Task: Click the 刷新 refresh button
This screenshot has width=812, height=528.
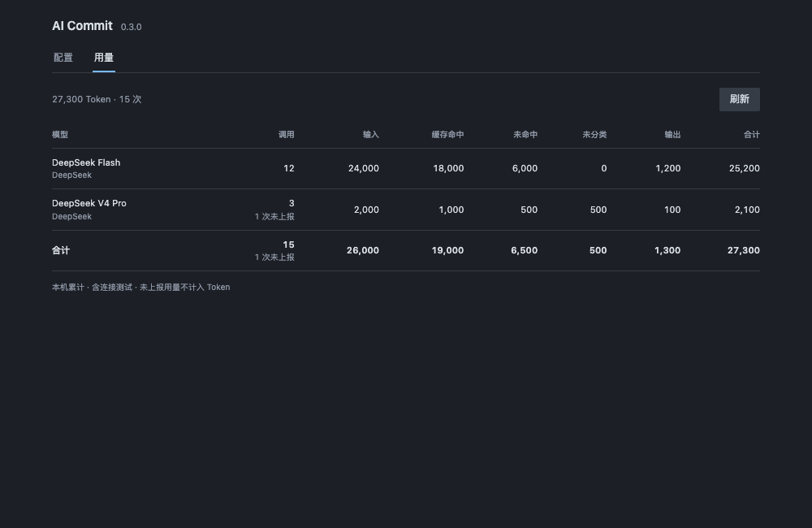Action: point(740,99)
